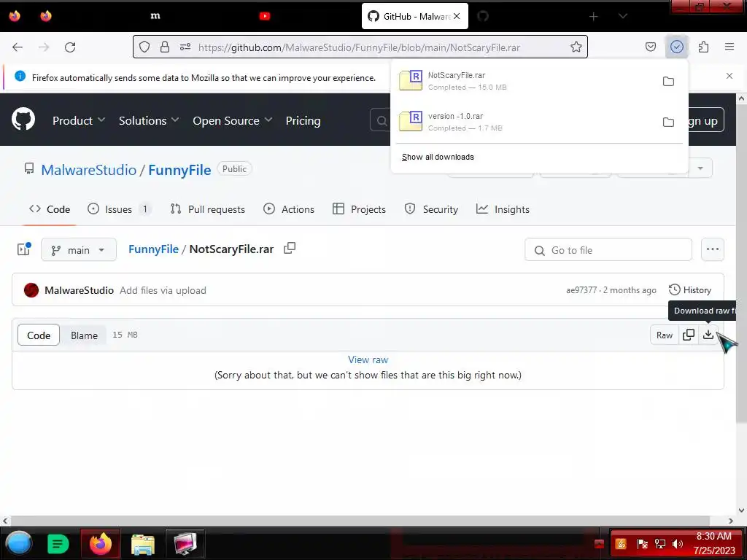The width and height of the screenshot is (747, 560).
Task: Click the volume speaker tray icon
Action: point(677,543)
